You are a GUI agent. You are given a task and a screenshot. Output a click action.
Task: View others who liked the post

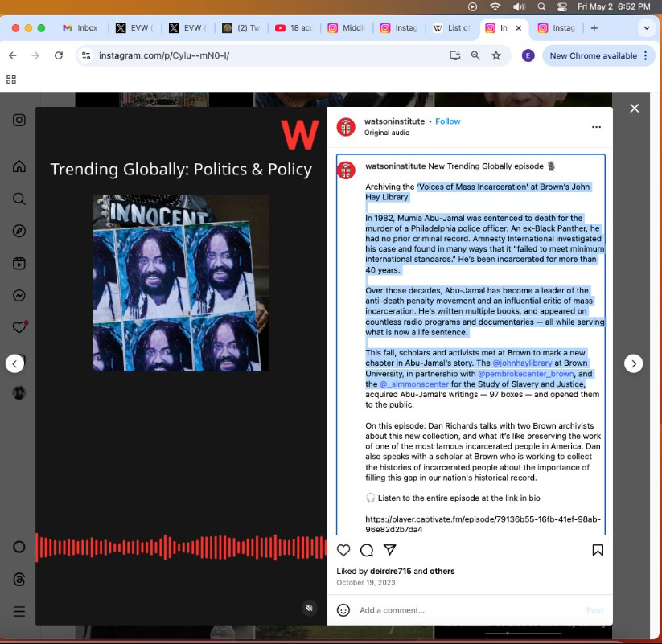442,571
